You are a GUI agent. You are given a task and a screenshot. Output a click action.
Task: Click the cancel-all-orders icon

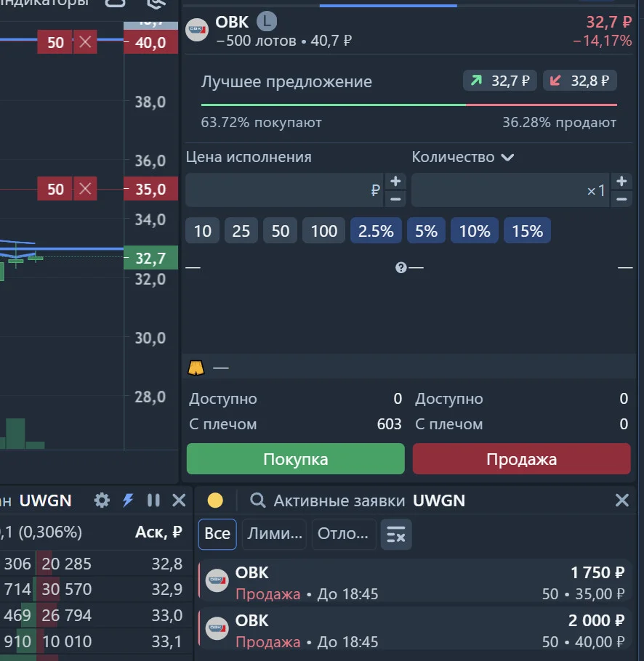(396, 535)
